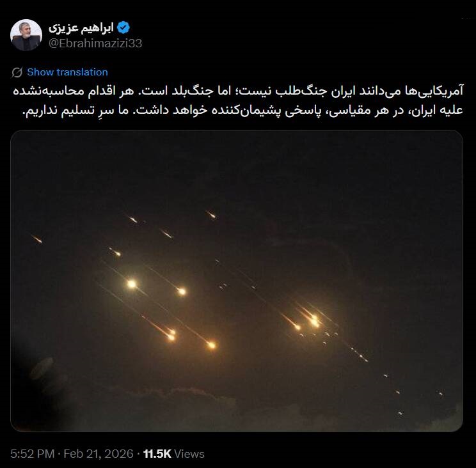This screenshot has width=476, height=468.
Task: Open the display name ابراهیم عزیزی
Action: coord(81,27)
